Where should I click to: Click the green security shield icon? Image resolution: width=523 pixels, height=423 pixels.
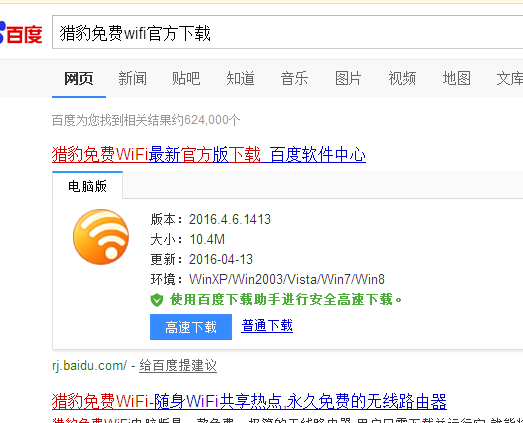coord(157,300)
